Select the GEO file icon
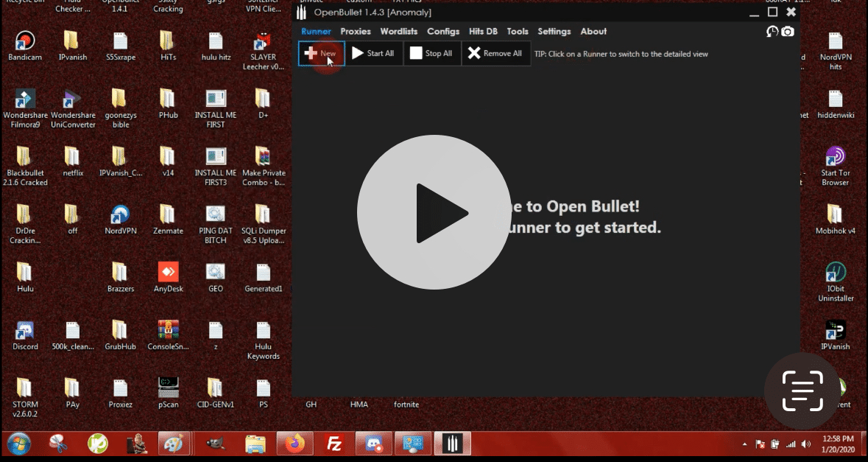Viewport: 868px width, 462px height. pyautogui.click(x=216, y=277)
